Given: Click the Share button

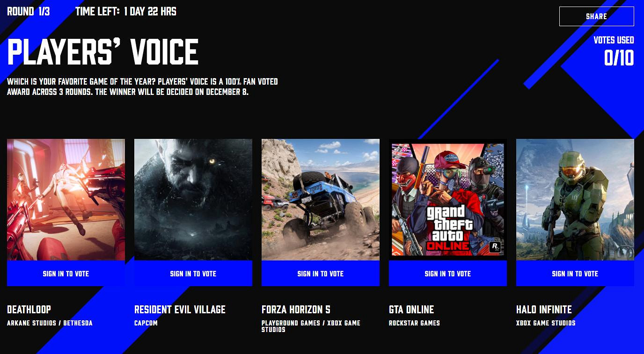Looking at the screenshot, I should [x=597, y=16].
